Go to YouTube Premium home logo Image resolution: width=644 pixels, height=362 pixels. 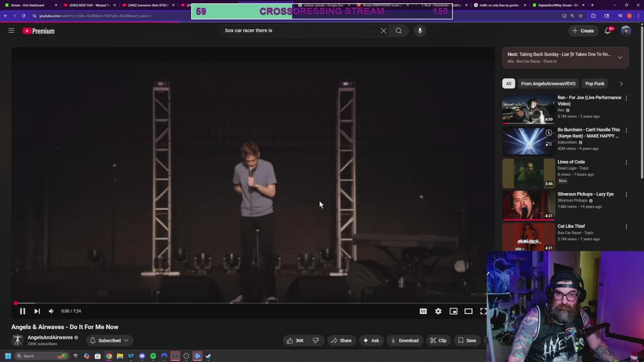click(x=38, y=31)
